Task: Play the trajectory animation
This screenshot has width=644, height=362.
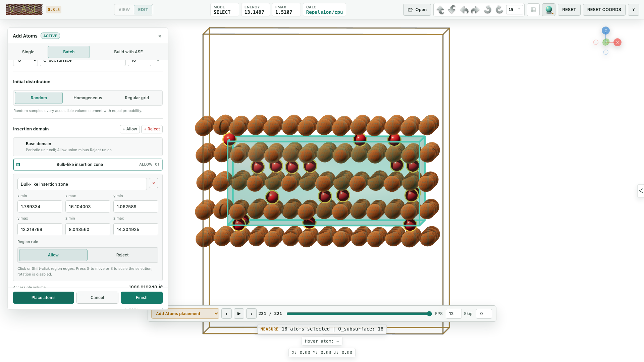Action: point(239,314)
